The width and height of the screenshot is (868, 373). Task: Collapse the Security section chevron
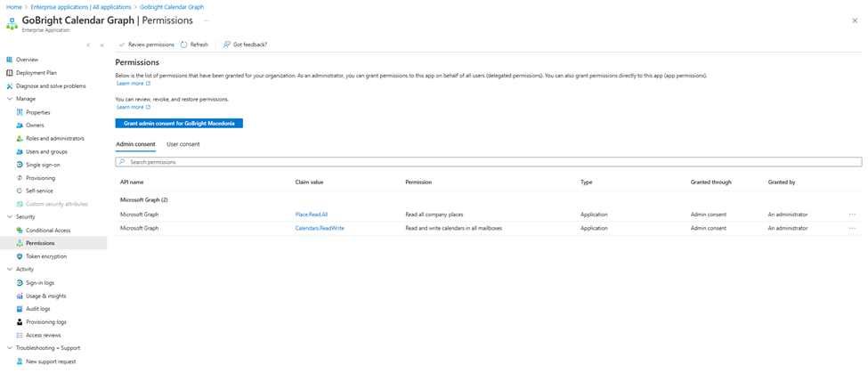coord(10,217)
